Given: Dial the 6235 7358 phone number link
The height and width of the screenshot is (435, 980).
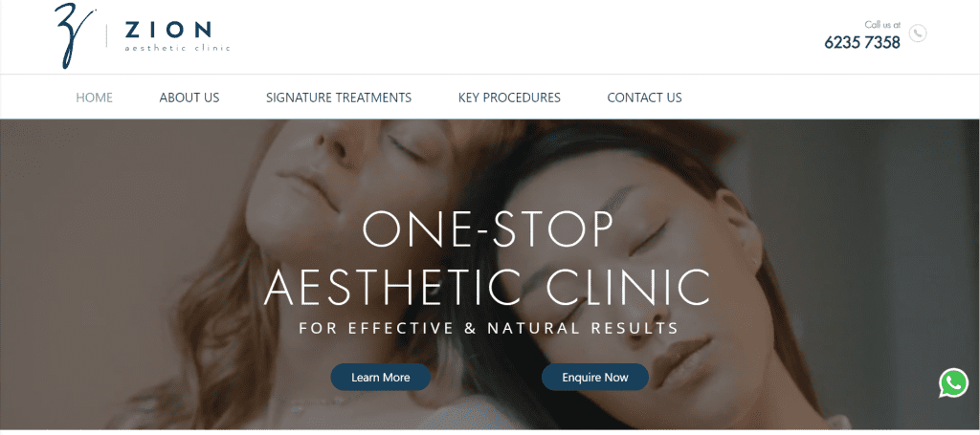Looking at the screenshot, I should [x=862, y=42].
